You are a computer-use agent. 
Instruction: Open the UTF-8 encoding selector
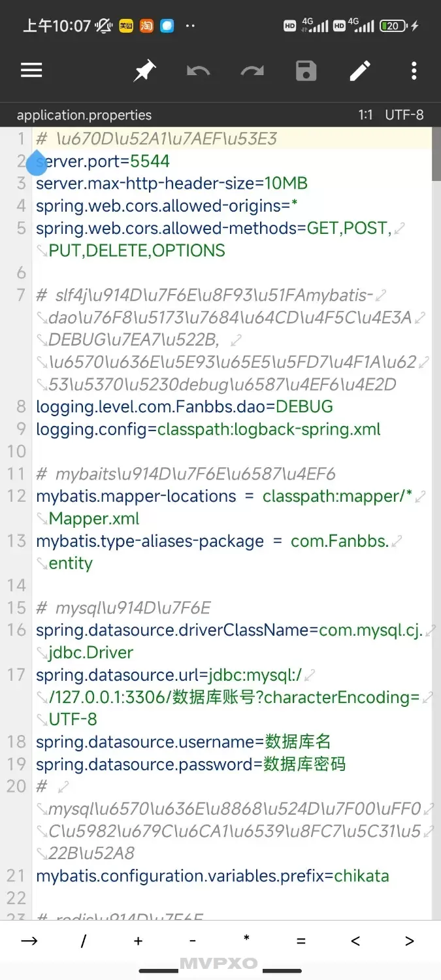pos(404,115)
